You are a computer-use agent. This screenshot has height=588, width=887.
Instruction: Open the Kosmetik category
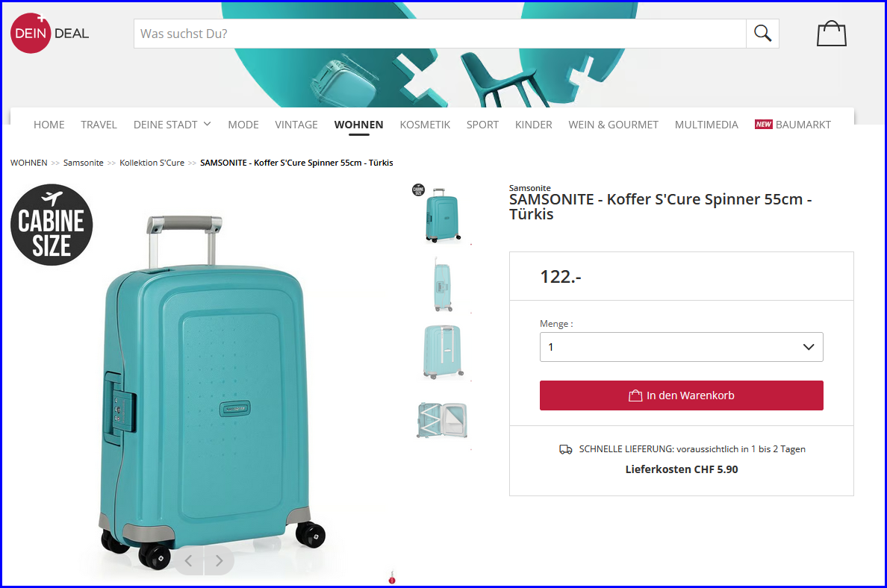[425, 125]
